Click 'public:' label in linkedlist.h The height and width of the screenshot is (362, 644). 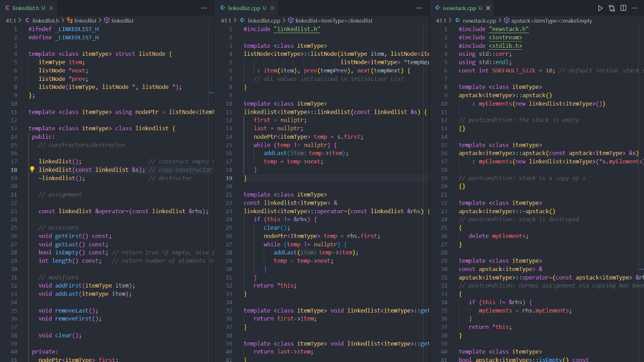44,137
